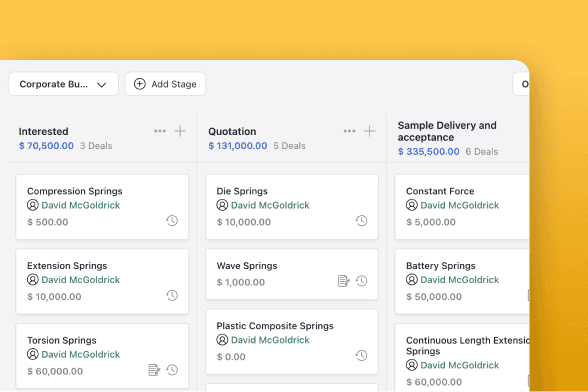
Task: Add a deal to Quotation stage
Action: click(x=369, y=131)
